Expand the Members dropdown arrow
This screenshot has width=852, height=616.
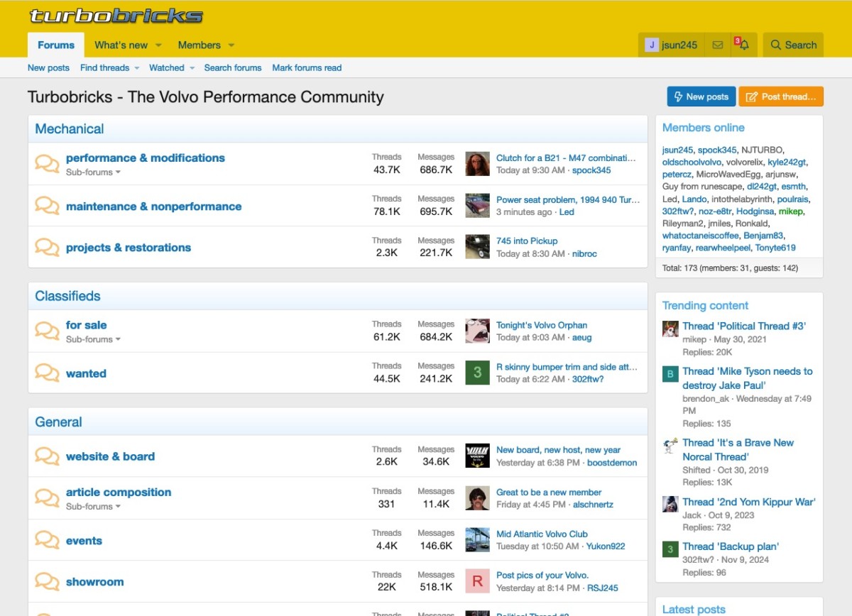tap(231, 45)
